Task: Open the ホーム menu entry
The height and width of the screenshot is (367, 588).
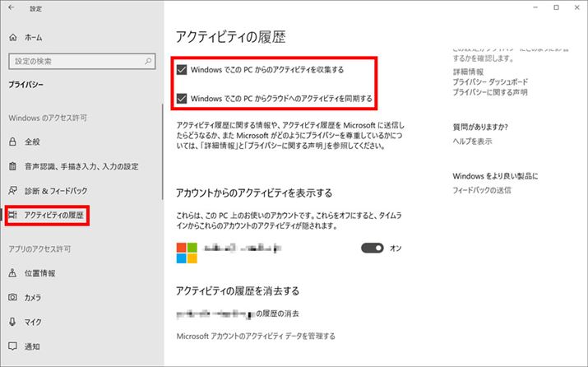Action: [x=34, y=38]
